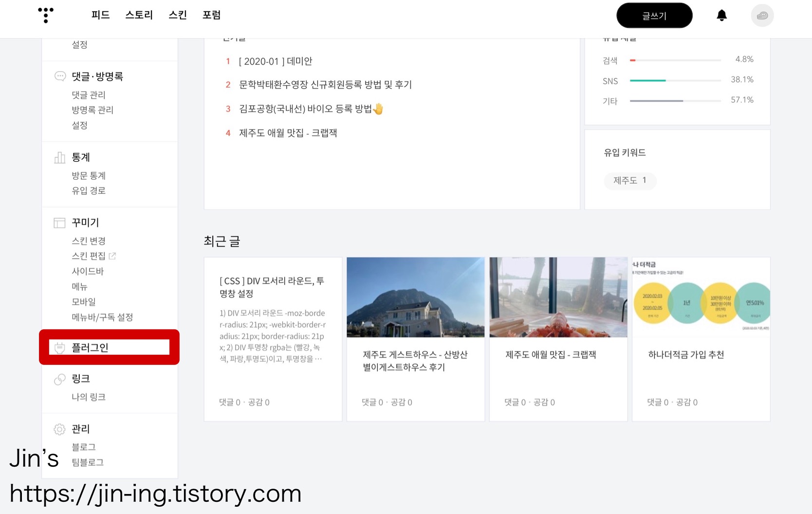Image resolution: width=812 pixels, height=514 pixels.
Task: Open the CSS DIV 모서리 라운드 post card
Action: click(x=273, y=339)
